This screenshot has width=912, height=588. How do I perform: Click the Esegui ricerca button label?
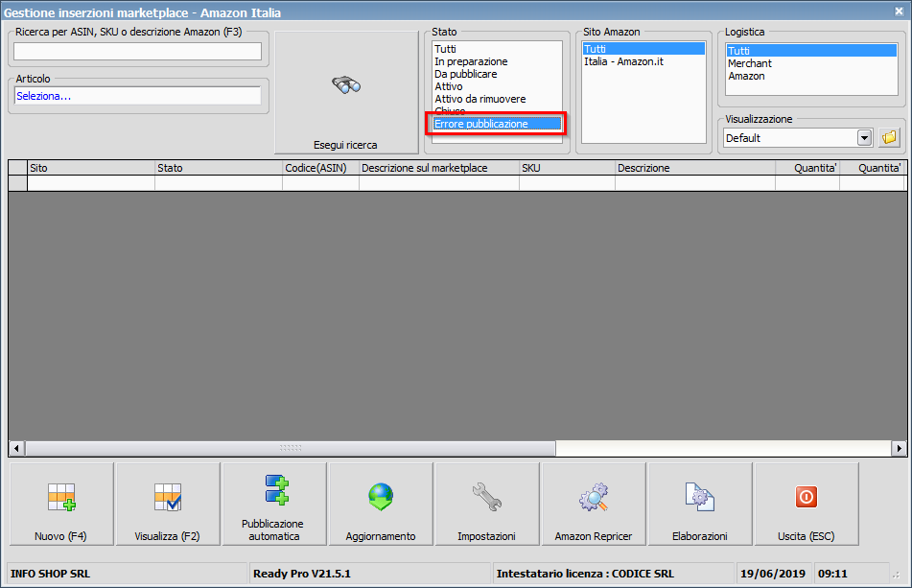pyautogui.click(x=345, y=145)
